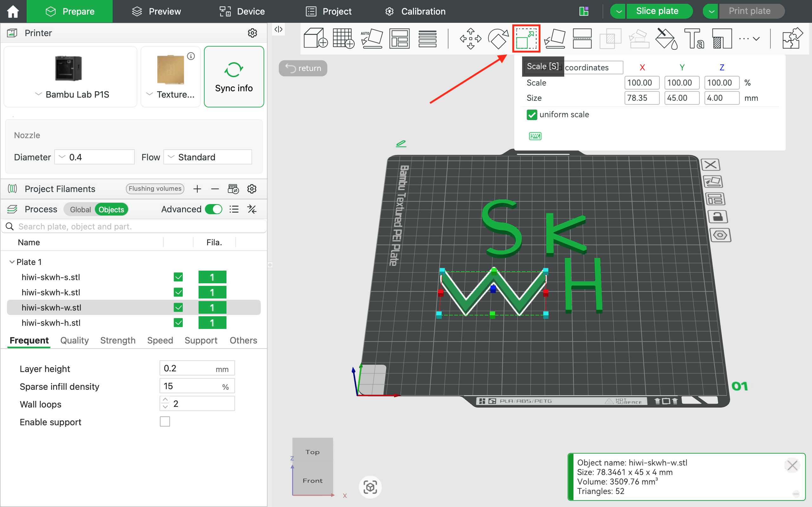Open the nozzle Diameter dropdown

click(95, 157)
